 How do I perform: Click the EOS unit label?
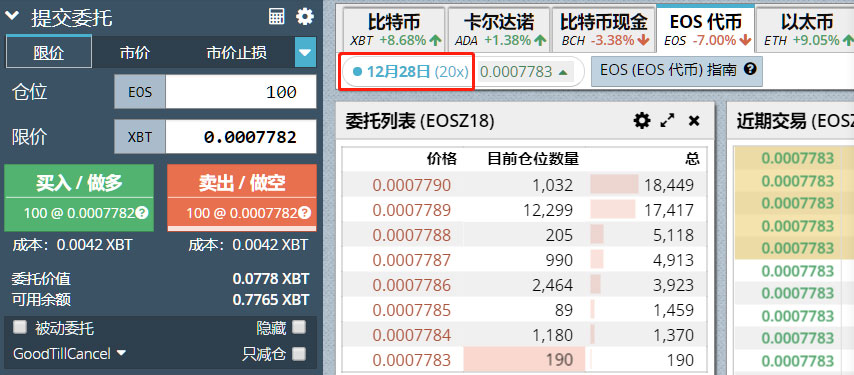[140, 92]
